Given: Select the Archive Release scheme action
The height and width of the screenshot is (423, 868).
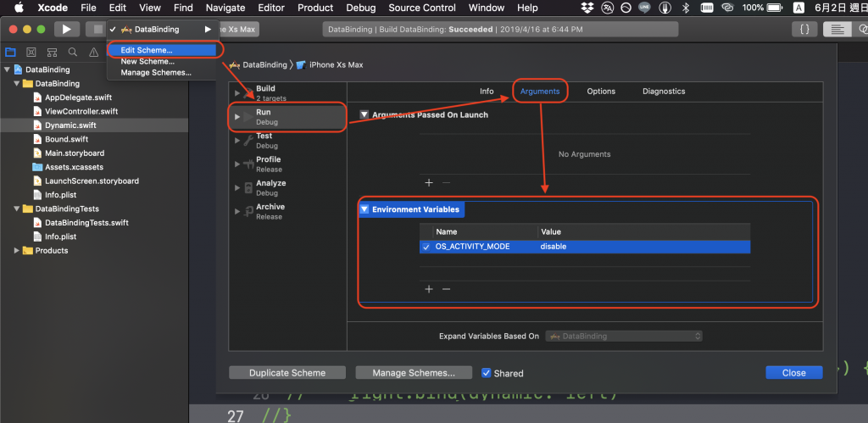Looking at the screenshot, I should (288, 212).
